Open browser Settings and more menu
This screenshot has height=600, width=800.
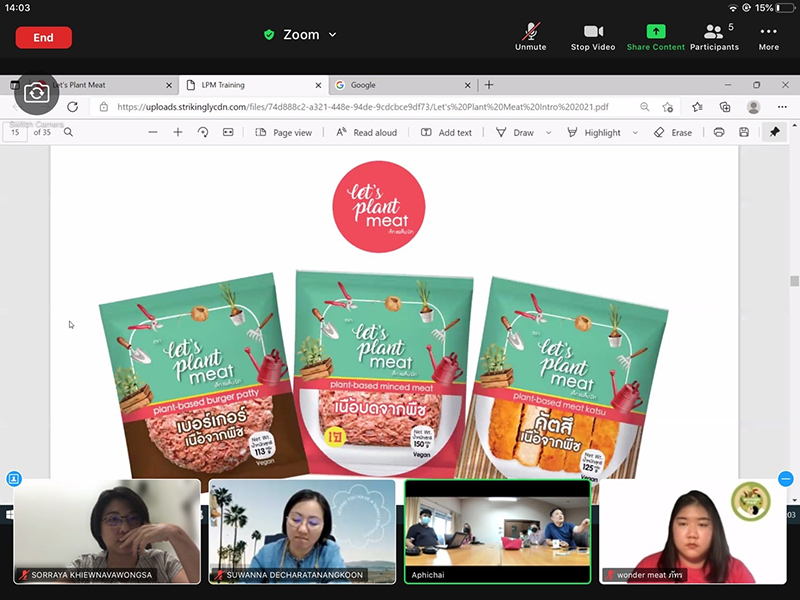click(782, 107)
